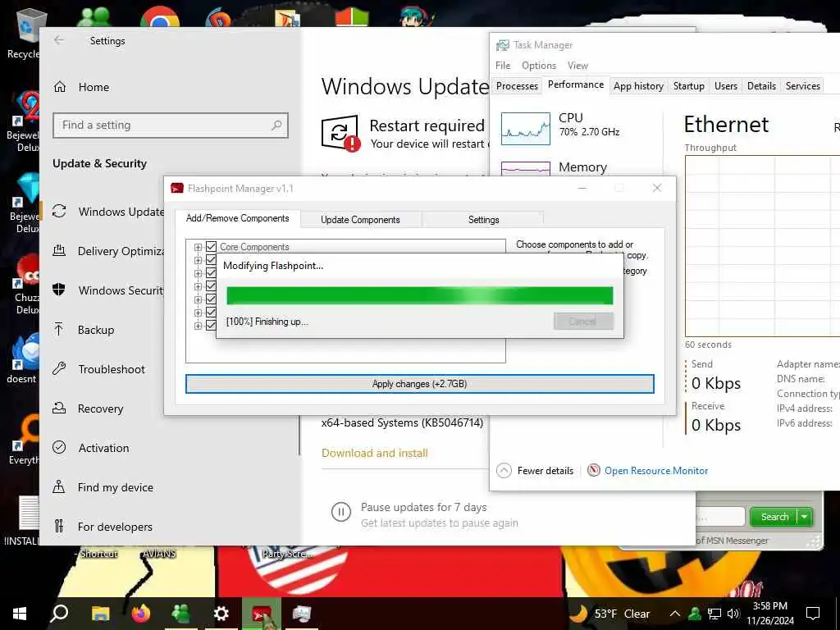Open taskbar search magnifier
Screen dimensions: 840x630
59,614
